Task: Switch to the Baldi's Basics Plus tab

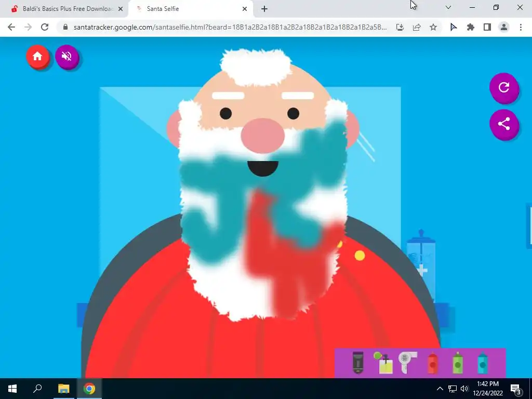Action: [64, 9]
